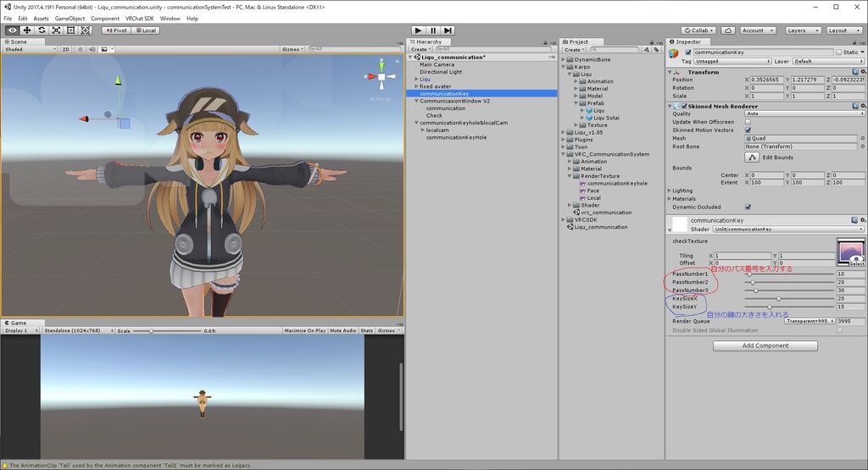Click the KeySizeX slider handle
Screen dimensions: 868x470
(x=778, y=298)
